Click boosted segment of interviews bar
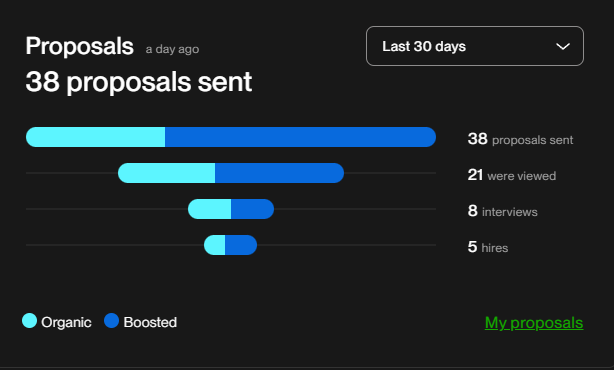The height and width of the screenshot is (370, 614). click(253, 209)
